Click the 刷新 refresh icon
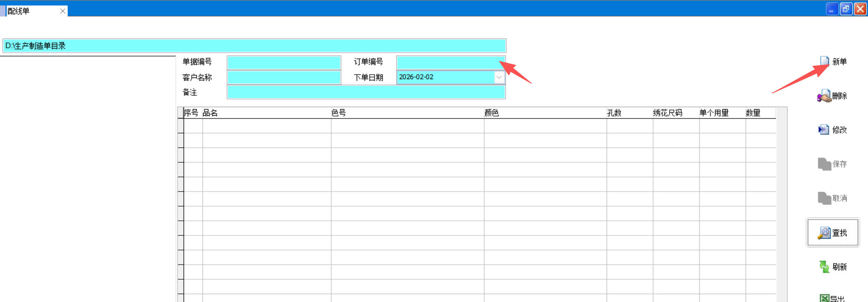Screen dimensions: 868x302 tap(824, 267)
